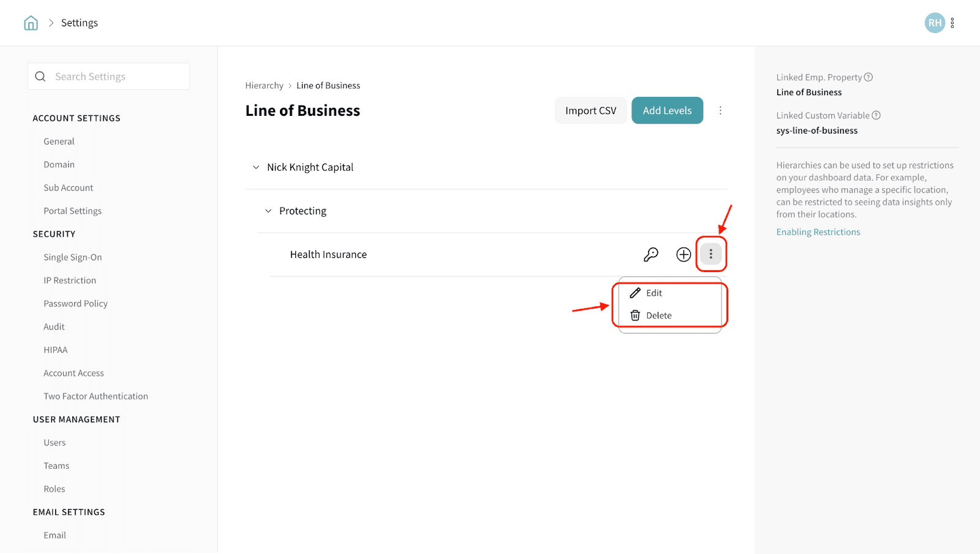Click the plus icon on Health Insurance row
This screenshot has height=554, width=980.
click(x=684, y=254)
